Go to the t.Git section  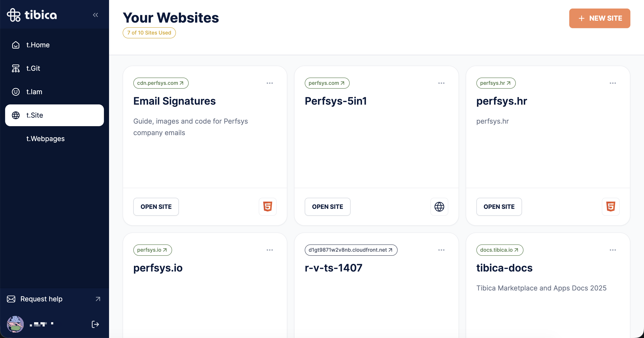(33, 68)
